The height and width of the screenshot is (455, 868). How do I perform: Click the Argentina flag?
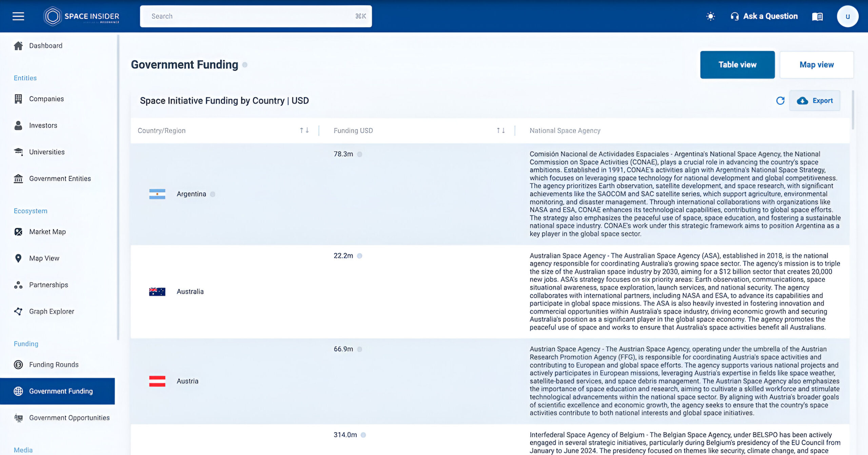pos(157,194)
